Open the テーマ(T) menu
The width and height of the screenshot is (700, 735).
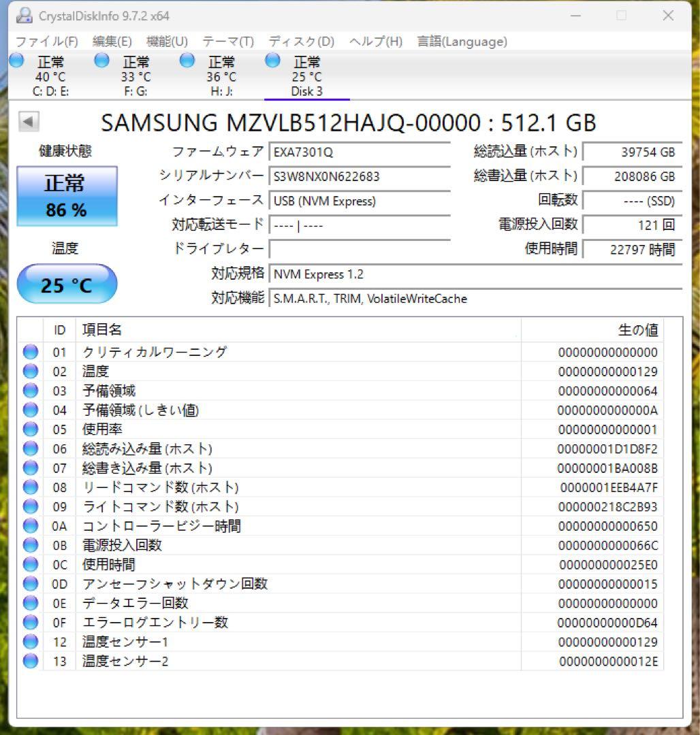228,42
